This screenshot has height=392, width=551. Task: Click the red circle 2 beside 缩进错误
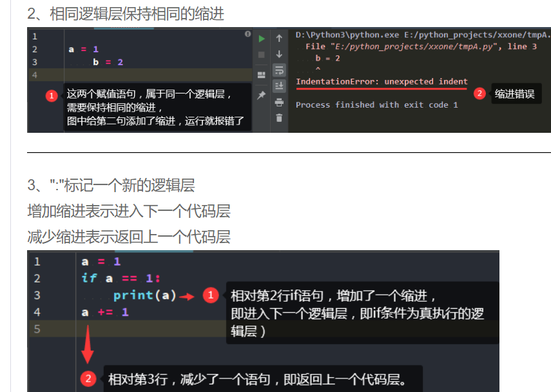pyautogui.click(x=479, y=93)
